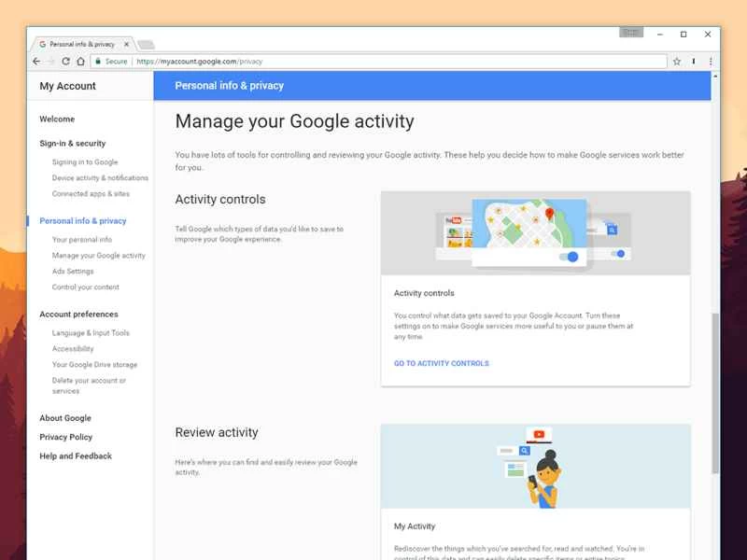Switch to the Personal info & privacy tab

(82, 43)
